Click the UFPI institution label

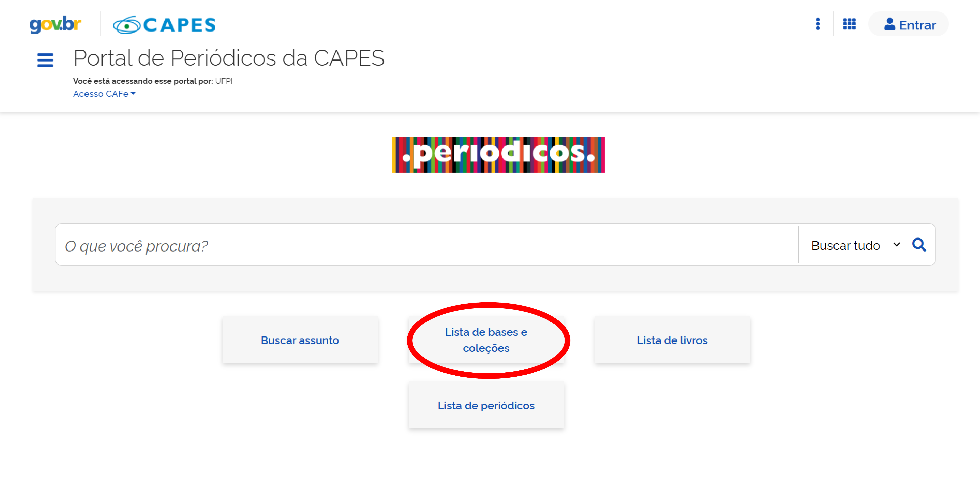pyautogui.click(x=224, y=81)
